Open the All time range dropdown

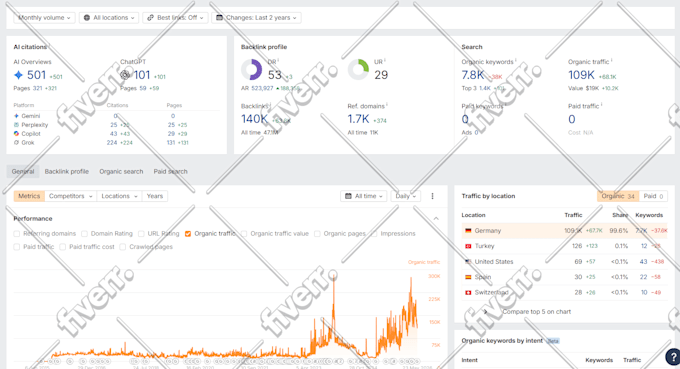[364, 196]
